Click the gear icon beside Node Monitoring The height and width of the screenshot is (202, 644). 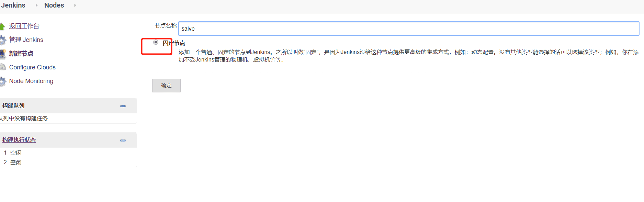point(3,81)
